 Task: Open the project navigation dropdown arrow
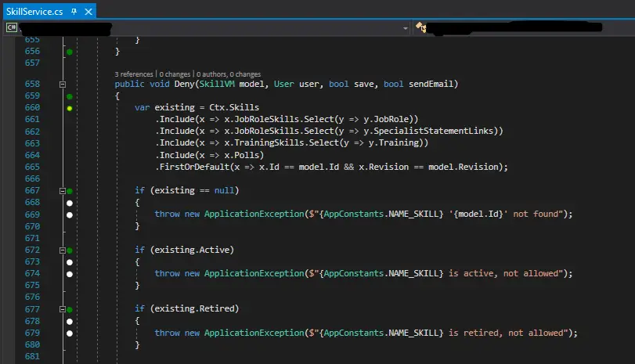pos(406,28)
